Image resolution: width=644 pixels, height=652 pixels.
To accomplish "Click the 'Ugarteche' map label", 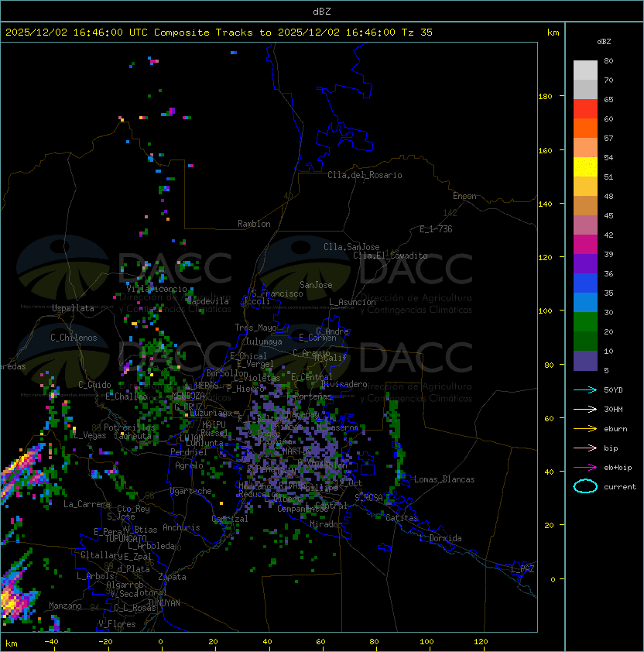I will point(191,491).
